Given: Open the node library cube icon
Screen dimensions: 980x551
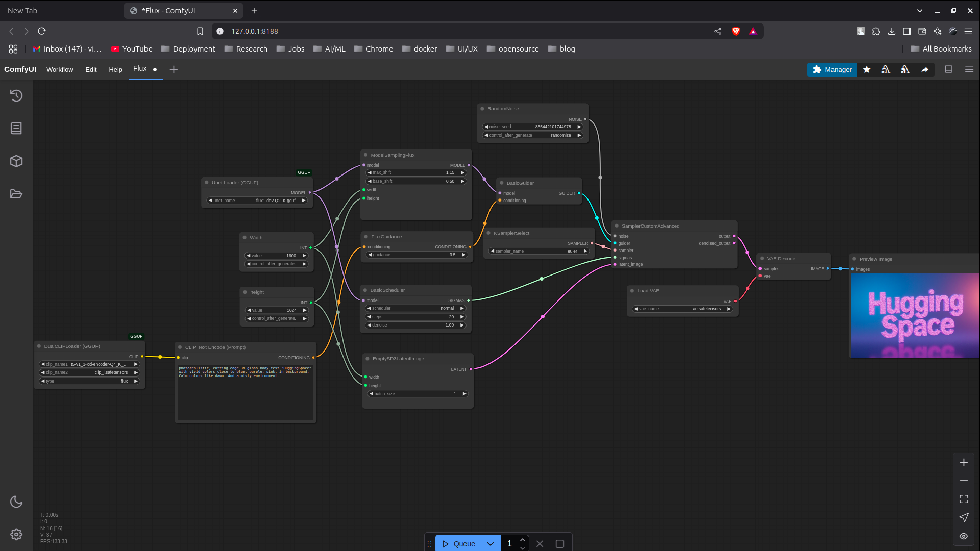Looking at the screenshot, I should click(16, 161).
